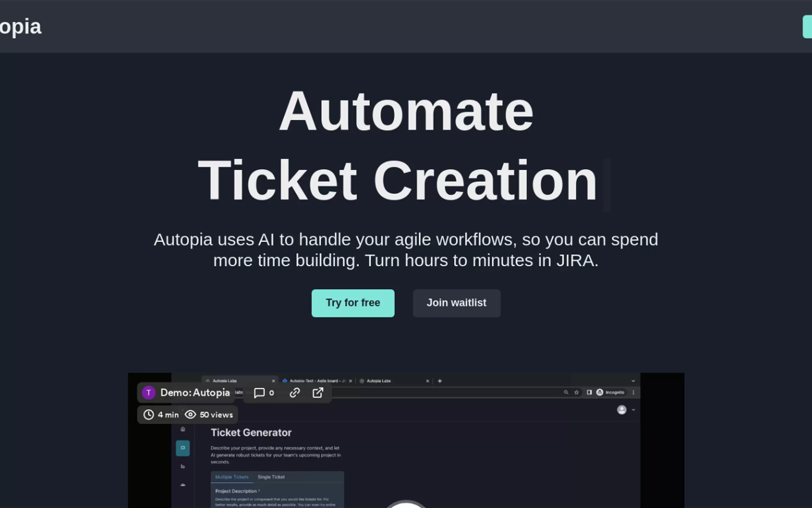Click the Demo: Autopia video title

(195, 393)
